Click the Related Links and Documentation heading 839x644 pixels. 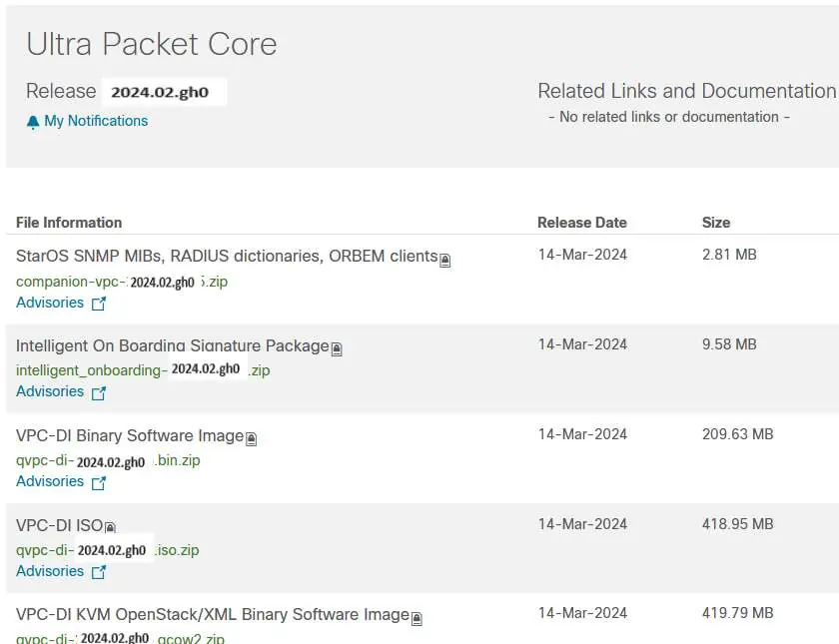point(687,92)
